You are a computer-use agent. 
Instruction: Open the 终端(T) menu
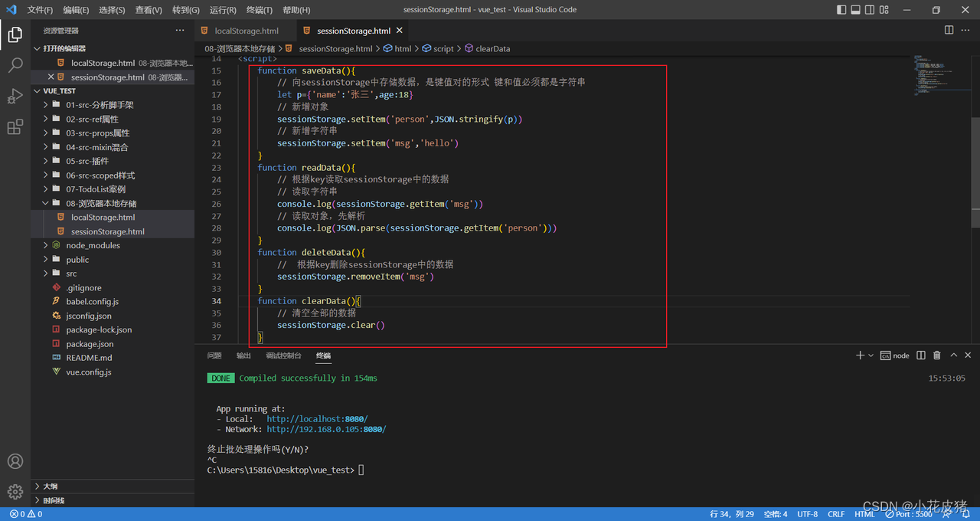(x=260, y=10)
